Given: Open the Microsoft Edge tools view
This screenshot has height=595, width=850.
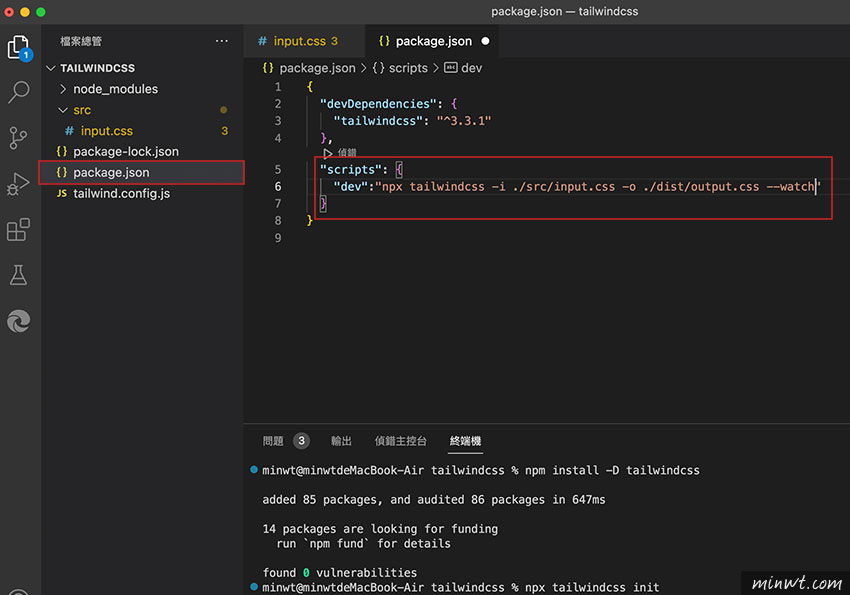Looking at the screenshot, I should tap(19, 321).
